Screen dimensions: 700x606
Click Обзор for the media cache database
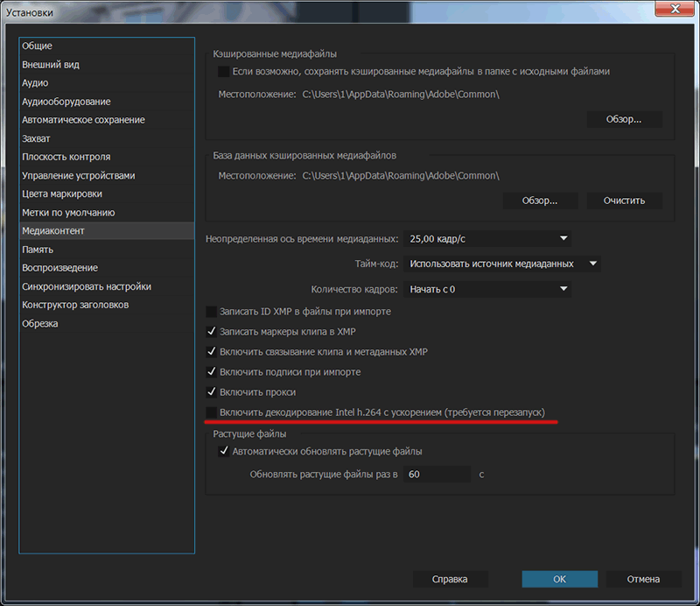click(539, 201)
